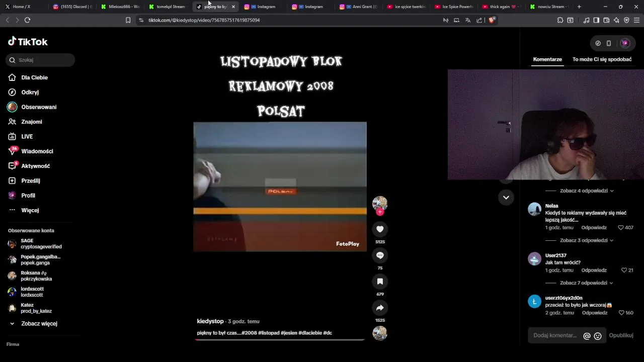Reply to Nelaa's comment

[x=594, y=228]
